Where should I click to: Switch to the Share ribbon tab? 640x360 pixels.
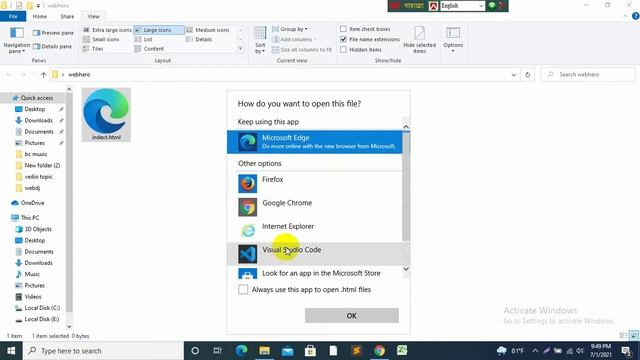(67, 16)
